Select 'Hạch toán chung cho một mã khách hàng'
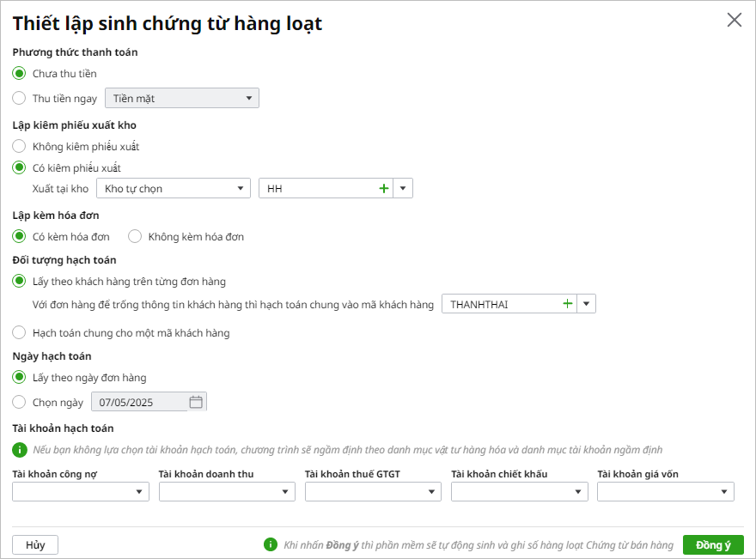The width and height of the screenshot is (756, 559). click(19, 332)
